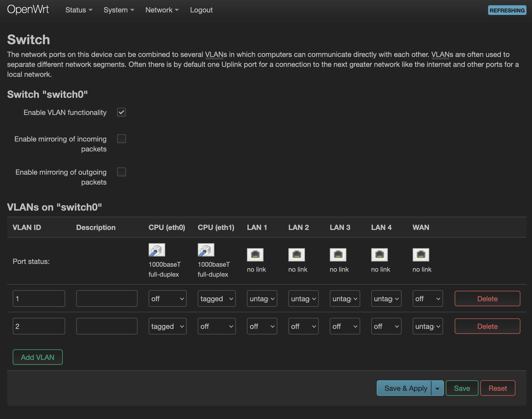Open VLAN 2 CPU (eth0) tagged dropdown
This screenshot has width=532, height=419.
coord(168,326)
